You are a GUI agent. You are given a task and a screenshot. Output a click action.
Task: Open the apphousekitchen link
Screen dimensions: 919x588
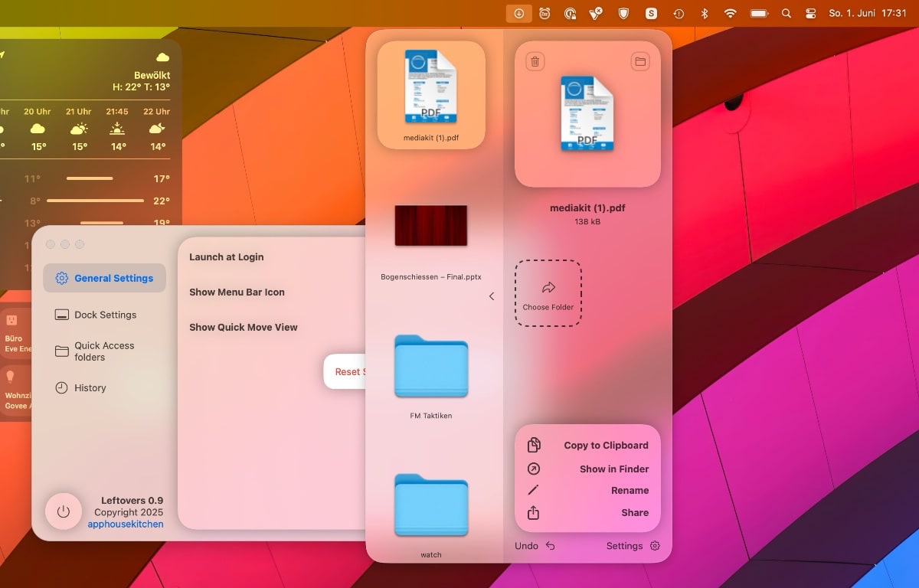125,524
